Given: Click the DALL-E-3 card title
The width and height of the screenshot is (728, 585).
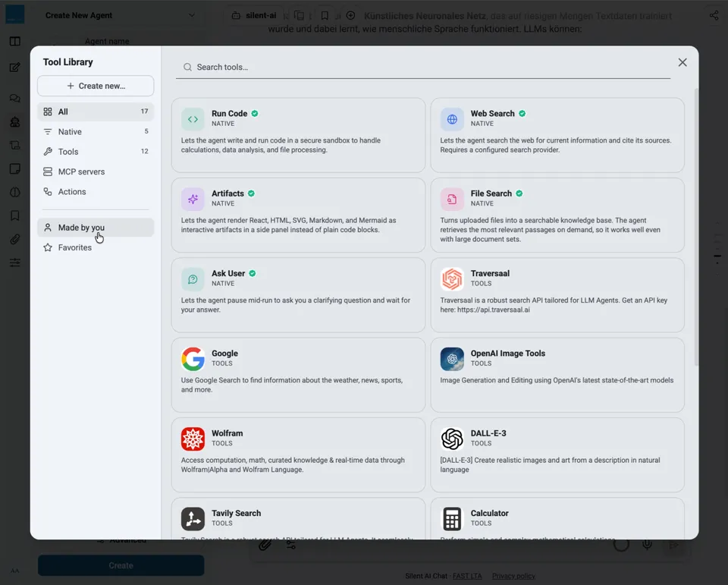Looking at the screenshot, I should [x=488, y=433].
